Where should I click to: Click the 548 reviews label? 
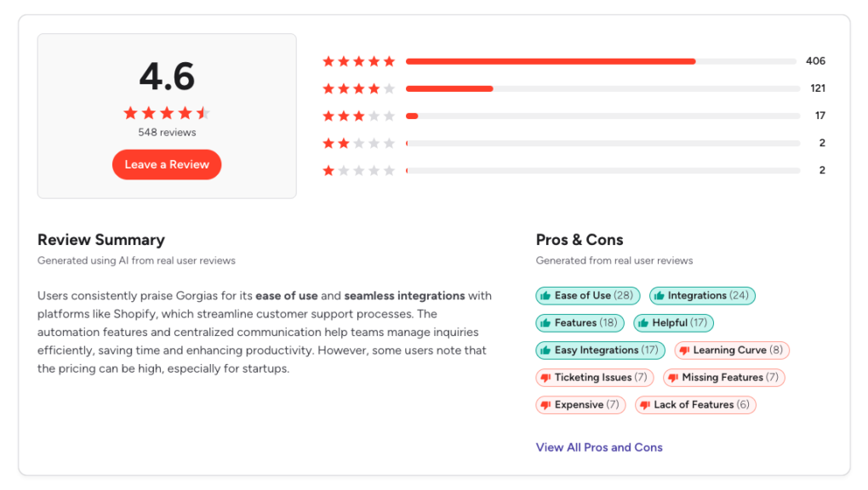point(167,132)
